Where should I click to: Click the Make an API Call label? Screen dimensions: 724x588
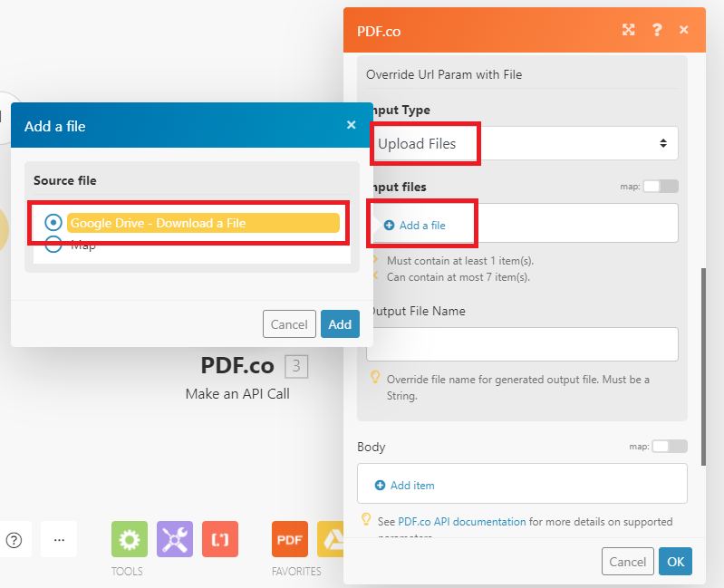(237, 394)
